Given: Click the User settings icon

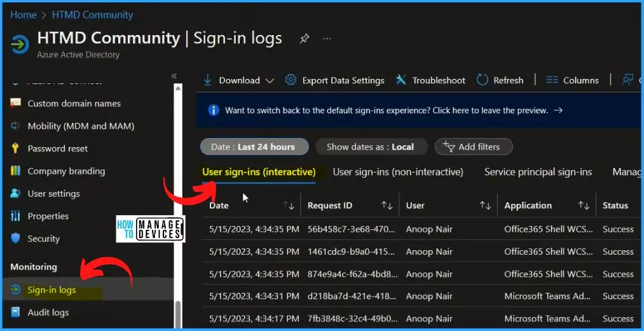Looking at the screenshot, I should [x=15, y=194].
